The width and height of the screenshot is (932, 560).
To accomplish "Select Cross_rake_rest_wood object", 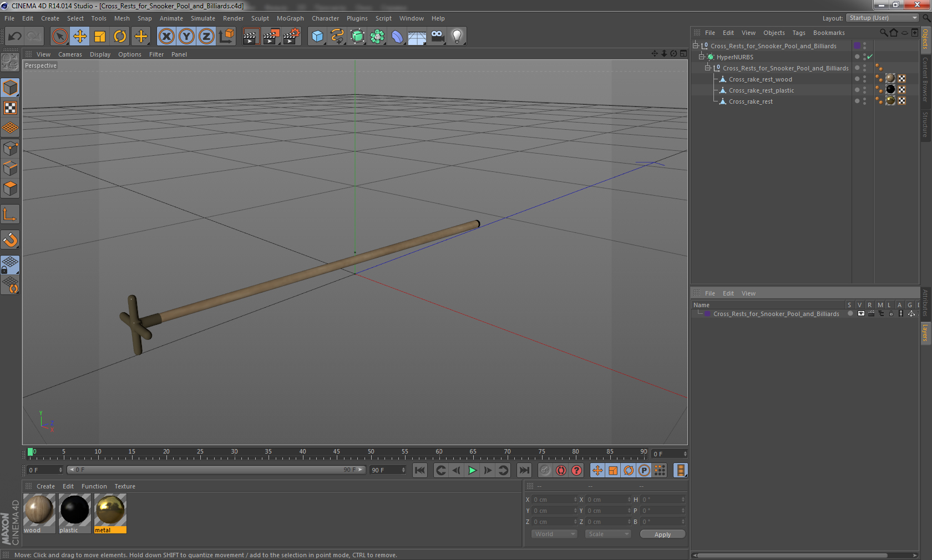I will coord(760,79).
